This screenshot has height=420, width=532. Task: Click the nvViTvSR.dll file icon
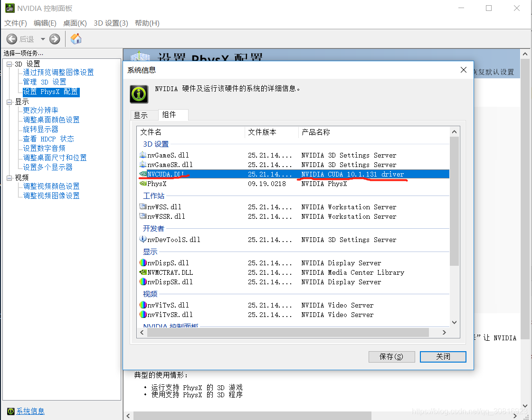[x=143, y=315]
